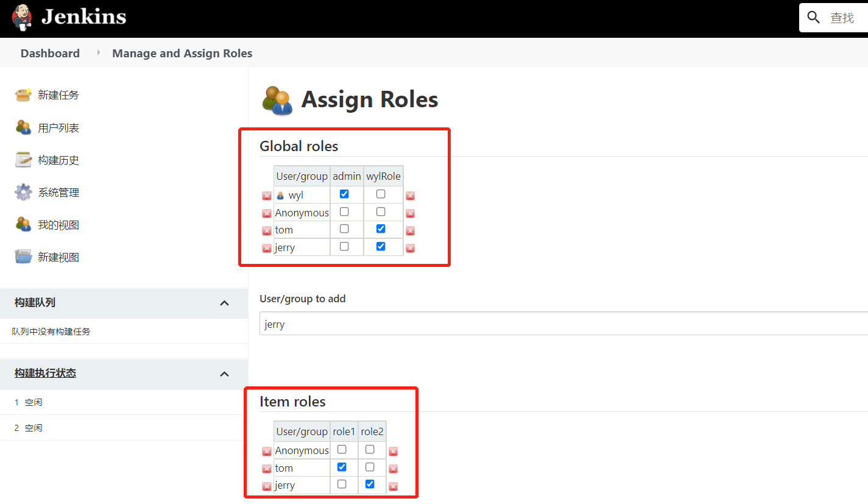
Task: Check role2 for tom in Item roles
Action: coord(370,467)
